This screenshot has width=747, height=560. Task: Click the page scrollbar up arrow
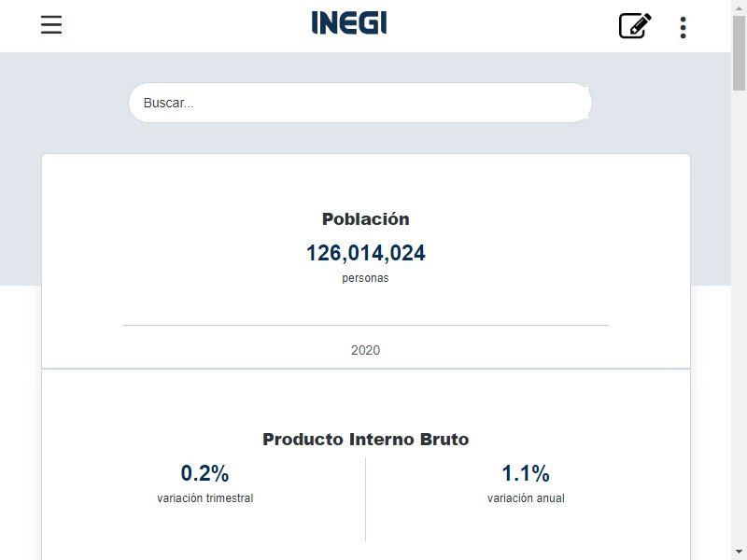(x=739, y=7)
